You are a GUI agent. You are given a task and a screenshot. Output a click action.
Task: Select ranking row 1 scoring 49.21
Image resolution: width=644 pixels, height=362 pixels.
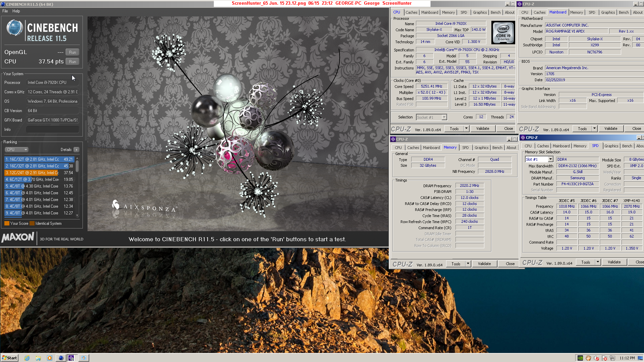pyautogui.click(x=39, y=159)
